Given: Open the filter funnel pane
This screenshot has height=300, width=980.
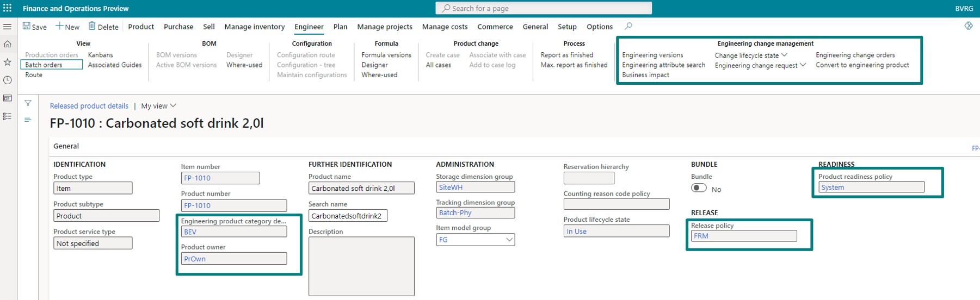Looking at the screenshot, I should point(28,103).
